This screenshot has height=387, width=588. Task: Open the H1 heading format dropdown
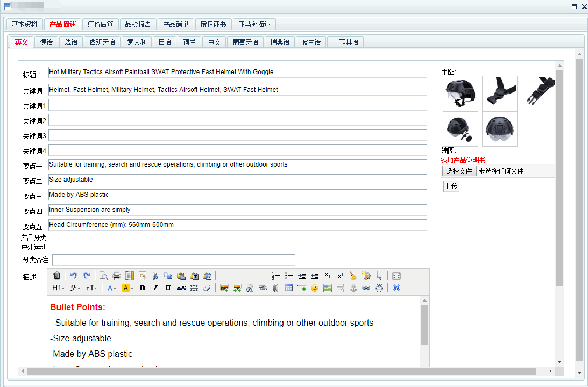(x=59, y=288)
